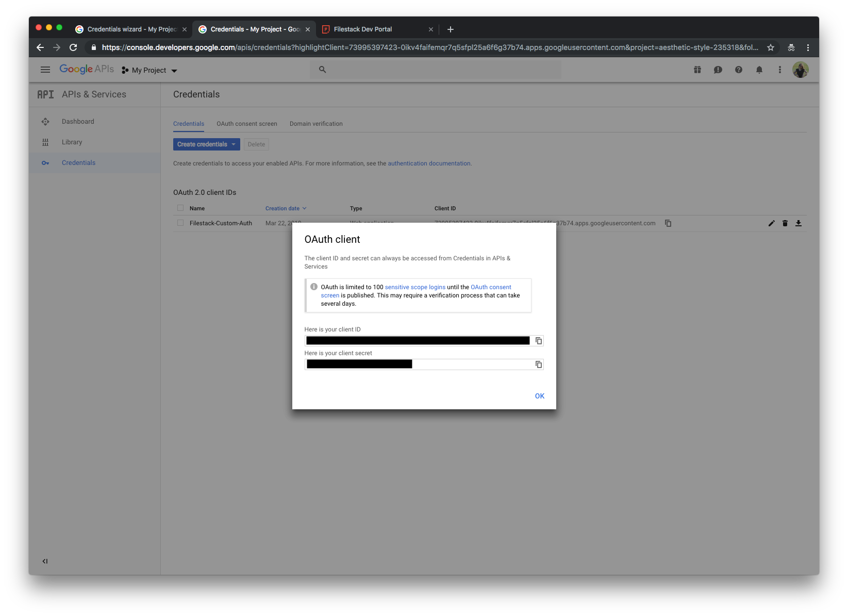Click the address bar URL
Image resolution: width=848 pixels, height=616 pixels.
(x=430, y=47)
